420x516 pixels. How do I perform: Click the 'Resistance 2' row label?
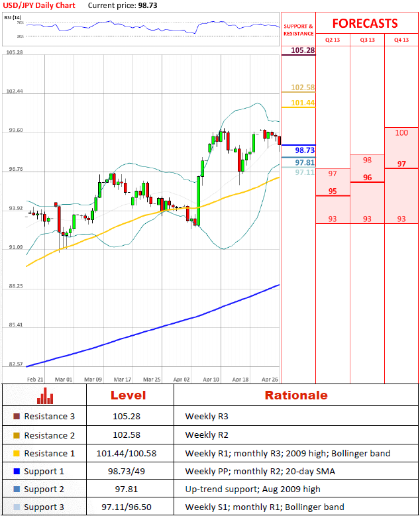(50, 435)
